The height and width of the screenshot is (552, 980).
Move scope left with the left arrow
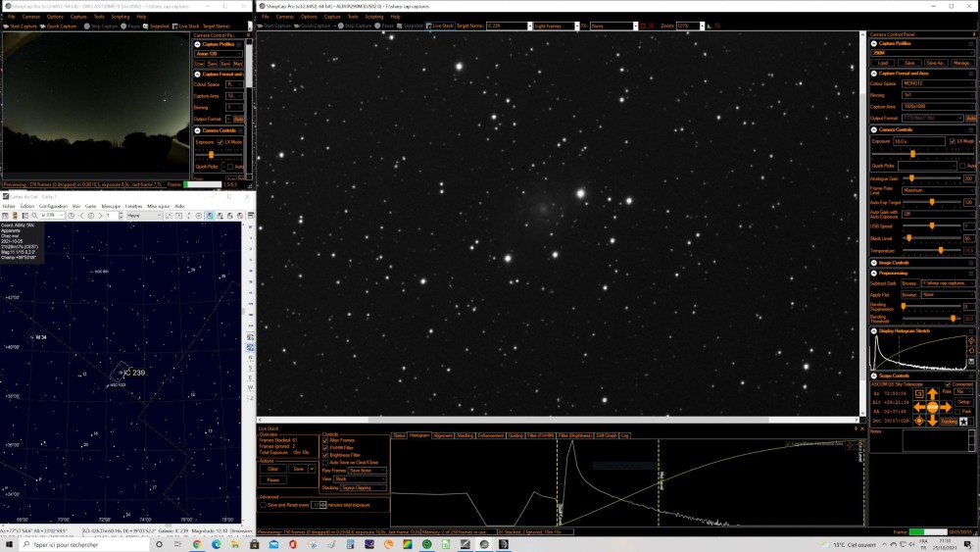point(919,407)
